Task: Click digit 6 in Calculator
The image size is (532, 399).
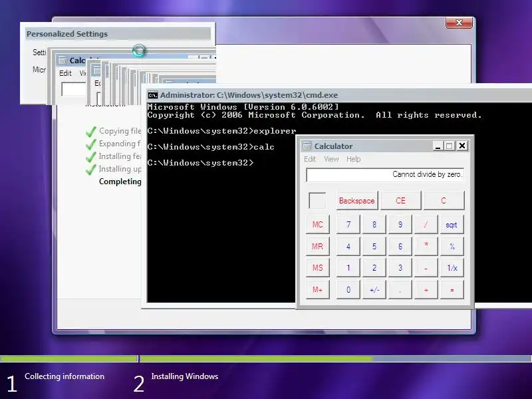Action: (x=400, y=246)
